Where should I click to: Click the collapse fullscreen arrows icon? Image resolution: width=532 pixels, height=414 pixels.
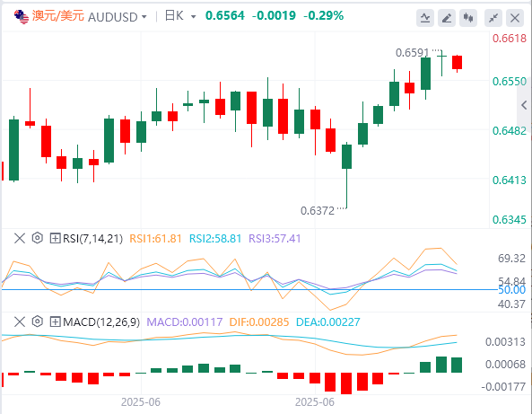[x=493, y=18]
